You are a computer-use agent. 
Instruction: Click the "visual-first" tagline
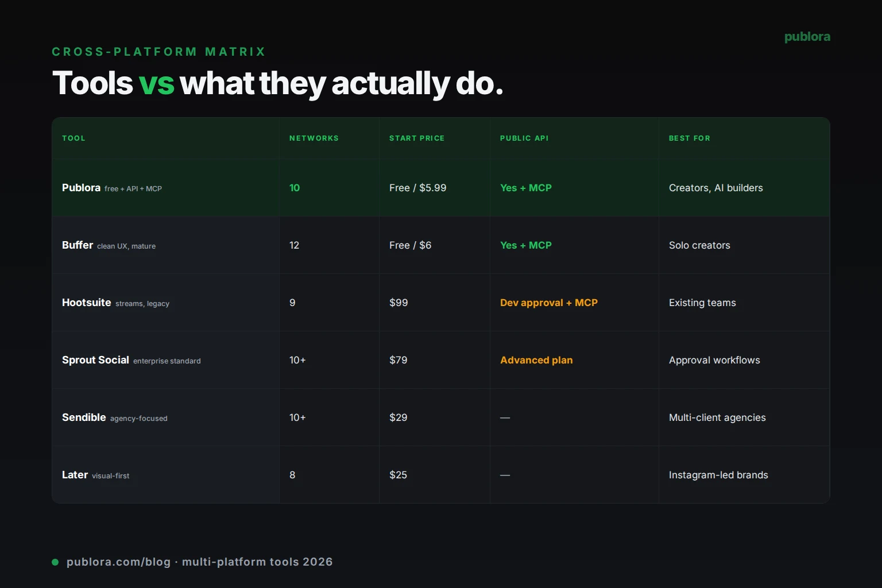pyautogui.click(x=111, y=476)
